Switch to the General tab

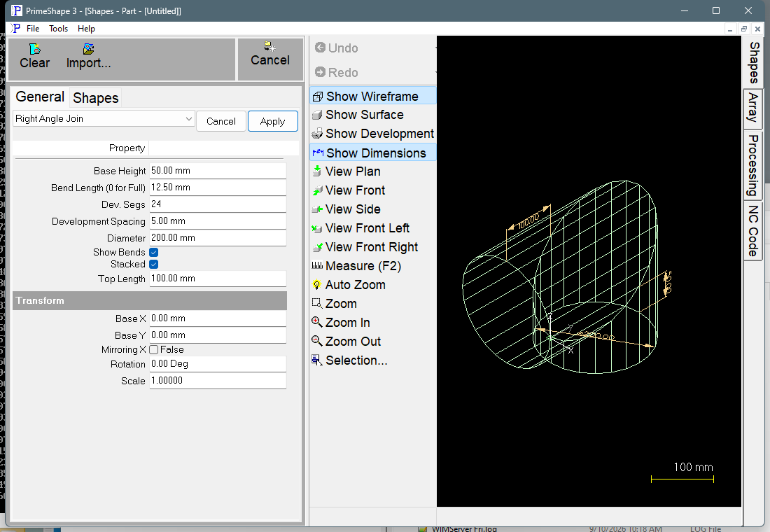pyautogui.click(x=40, y=97)
